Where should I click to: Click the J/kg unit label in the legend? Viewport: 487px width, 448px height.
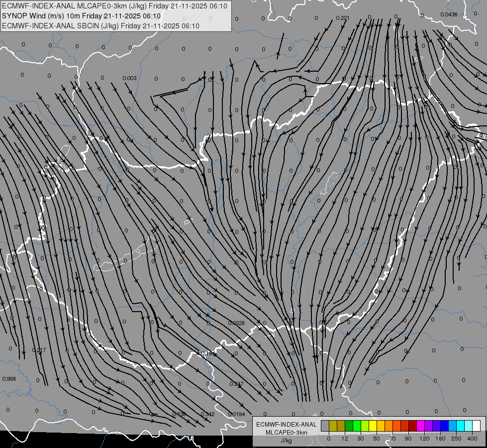(x=287, y=441)
